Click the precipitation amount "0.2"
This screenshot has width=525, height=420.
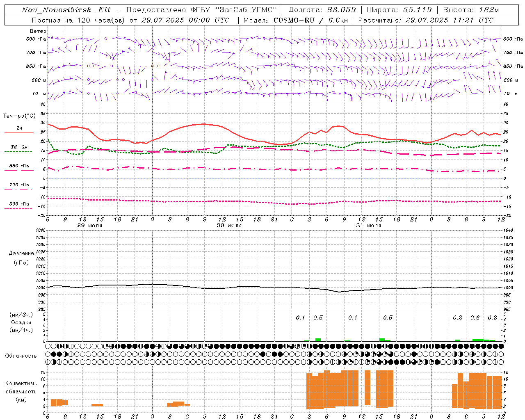point(457,317)
